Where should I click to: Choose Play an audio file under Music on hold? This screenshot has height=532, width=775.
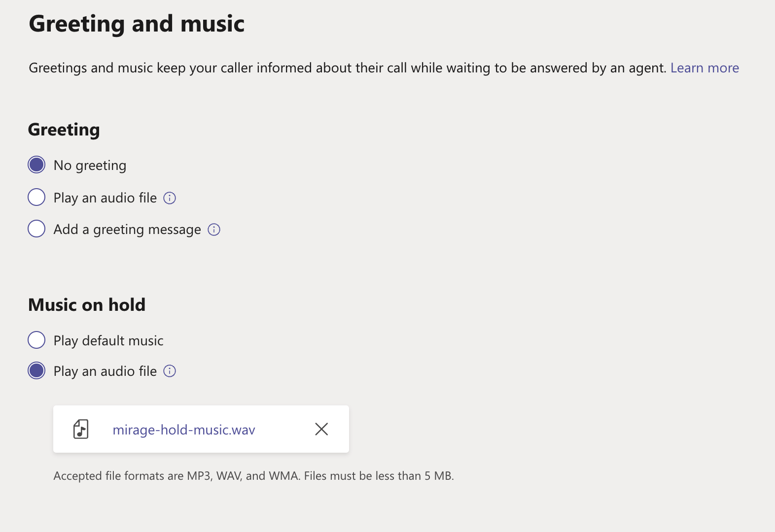(x=36, y=370)
